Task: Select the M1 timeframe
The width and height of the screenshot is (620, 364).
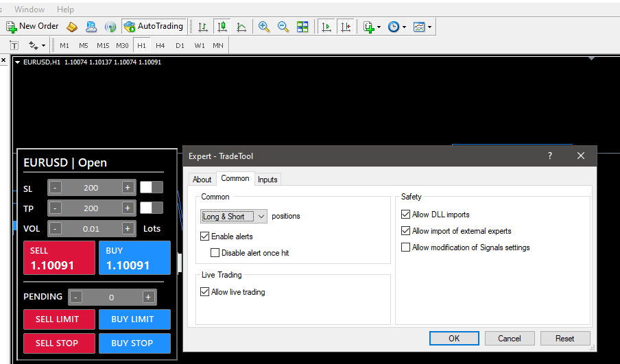Action: (64, 45)
